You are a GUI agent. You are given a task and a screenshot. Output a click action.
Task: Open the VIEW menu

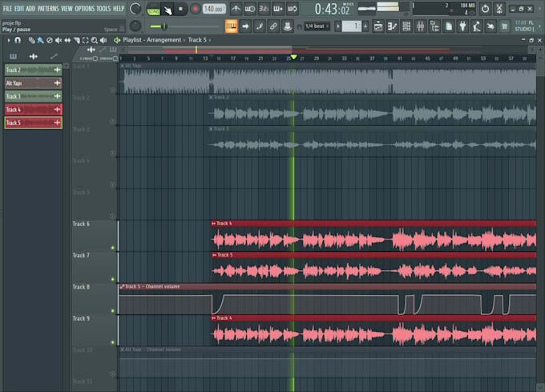click(67, 9)
